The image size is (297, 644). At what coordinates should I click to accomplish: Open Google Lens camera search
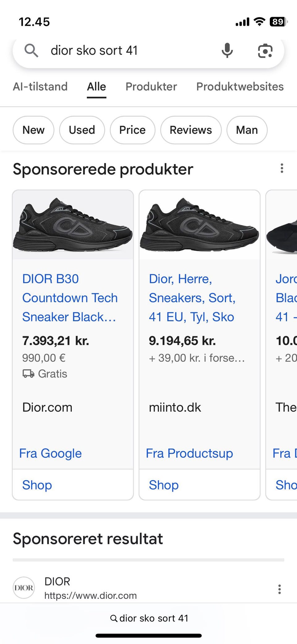(x=265, y=50)
